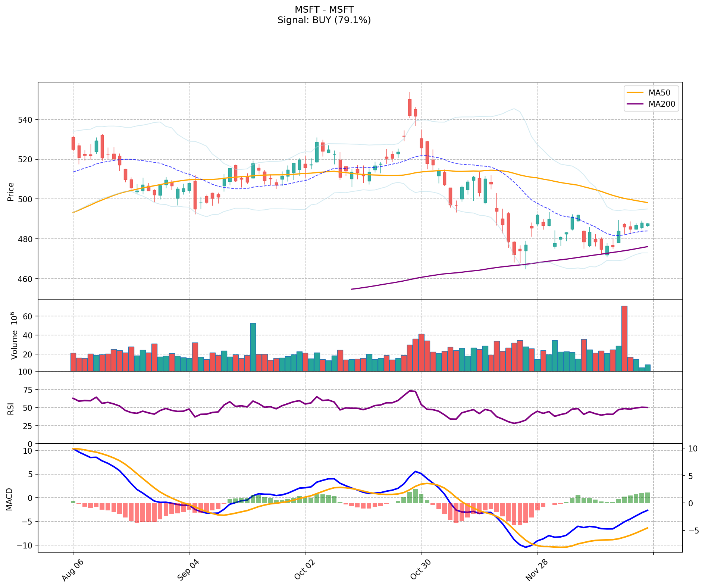
Task: Click the 75 tick on RSI axis
Action: [x=28, y=390]
